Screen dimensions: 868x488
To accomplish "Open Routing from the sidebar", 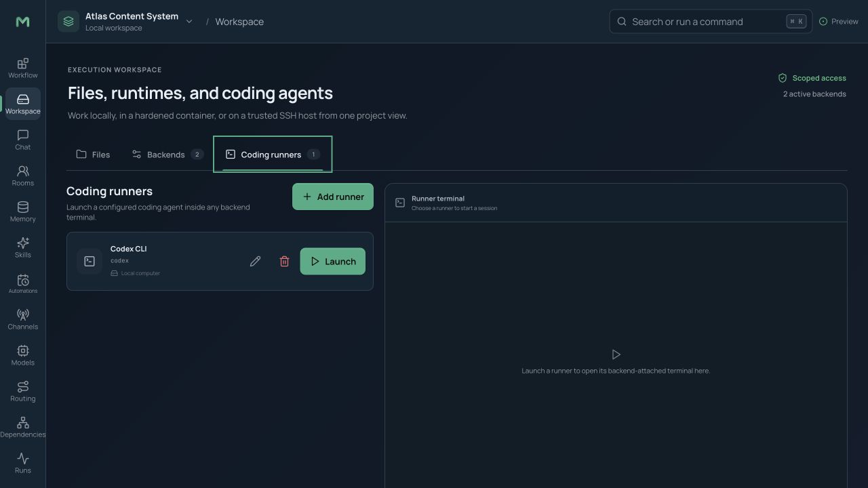I will pyautogui.click(x=22, y=391).
